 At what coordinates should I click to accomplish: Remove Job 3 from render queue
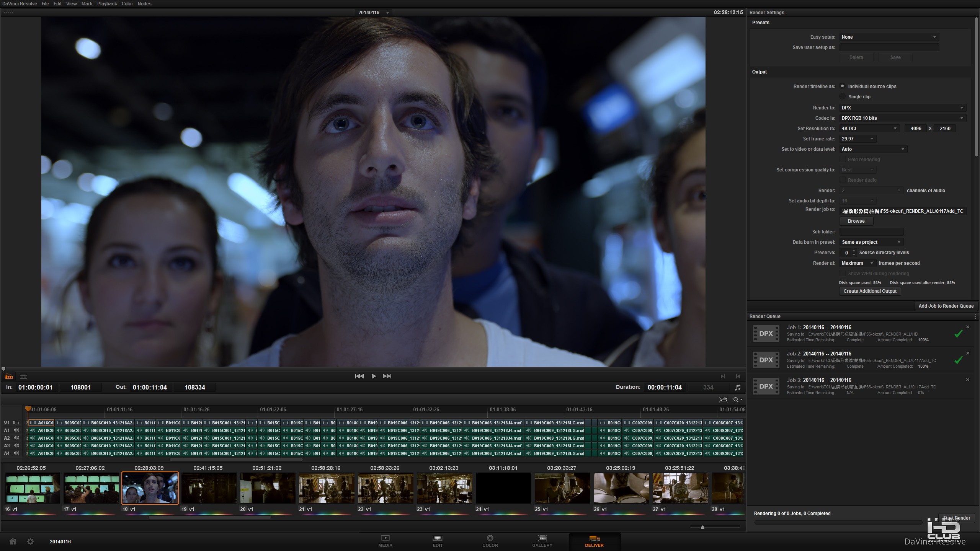[x=968, y=380]
